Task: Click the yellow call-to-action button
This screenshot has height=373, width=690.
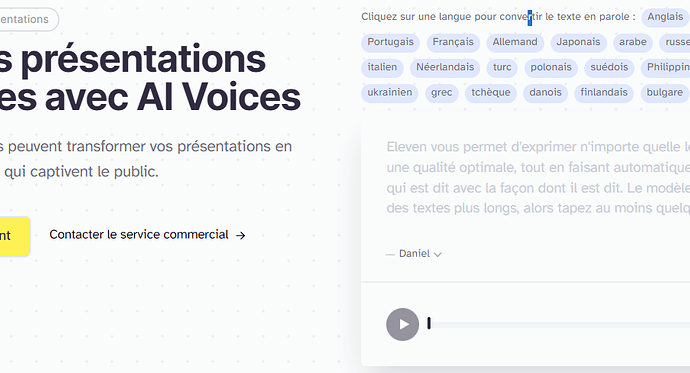Action: coord(15,236)
